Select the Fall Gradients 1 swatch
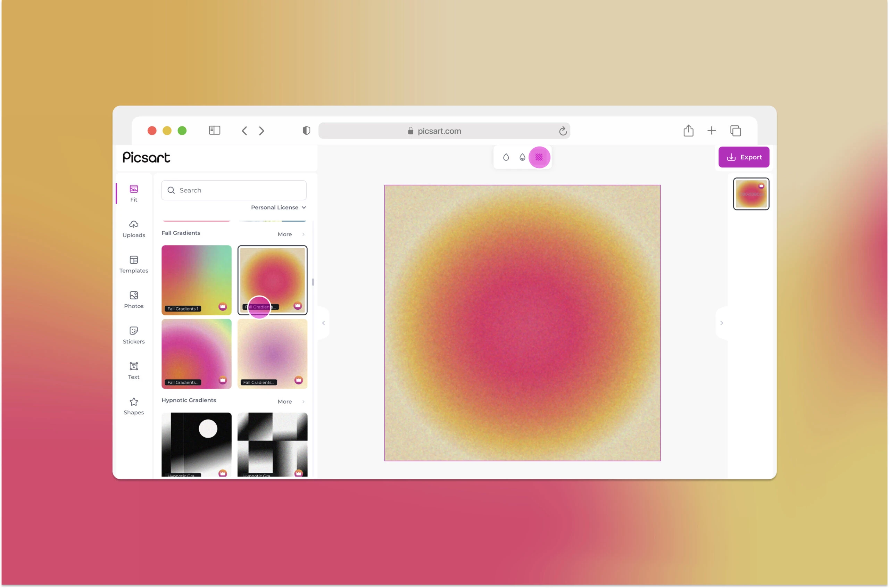The width and height of the screenshot is (889, 588). [x=197, y=280]
